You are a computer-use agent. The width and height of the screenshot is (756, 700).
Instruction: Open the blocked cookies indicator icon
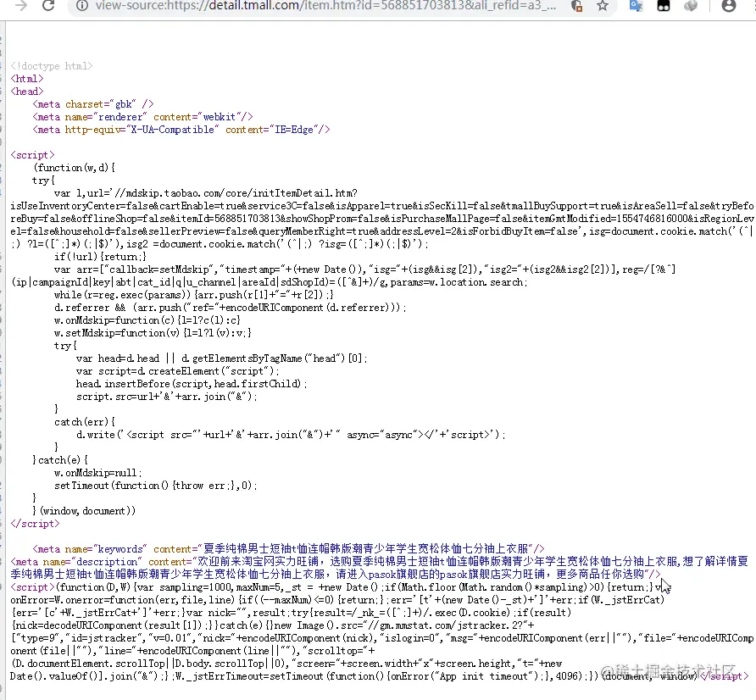[576, 6]
